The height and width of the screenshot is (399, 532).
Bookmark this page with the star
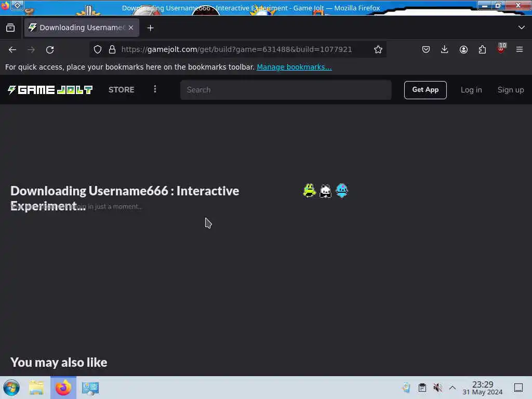click(378, 49)
